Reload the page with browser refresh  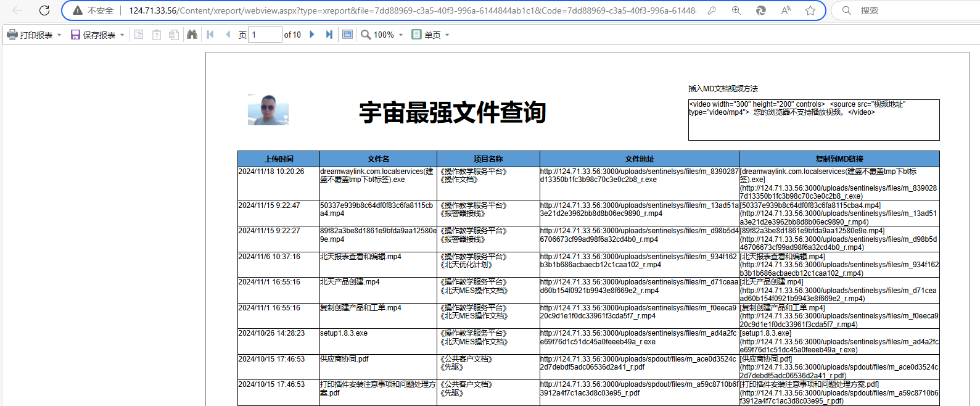44,10
